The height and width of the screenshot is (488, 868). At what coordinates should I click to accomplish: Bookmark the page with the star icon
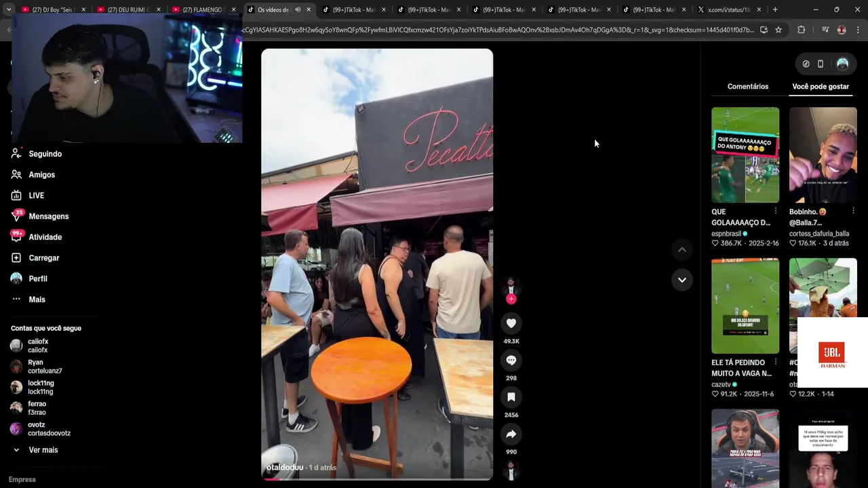tap(778, 30)
